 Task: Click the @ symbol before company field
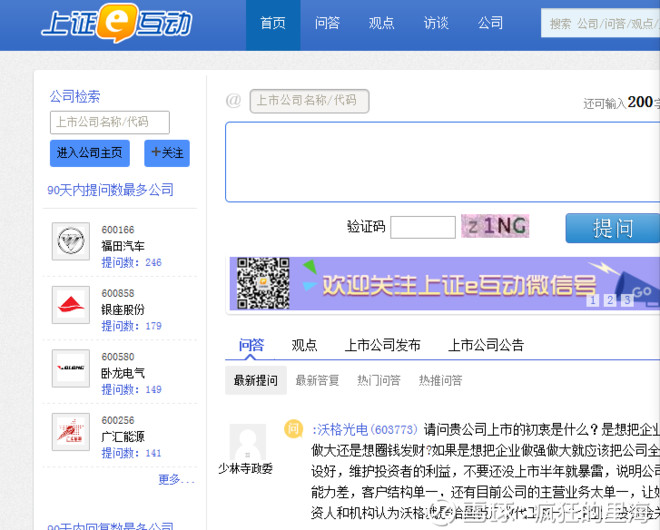(x=233, y=101)
